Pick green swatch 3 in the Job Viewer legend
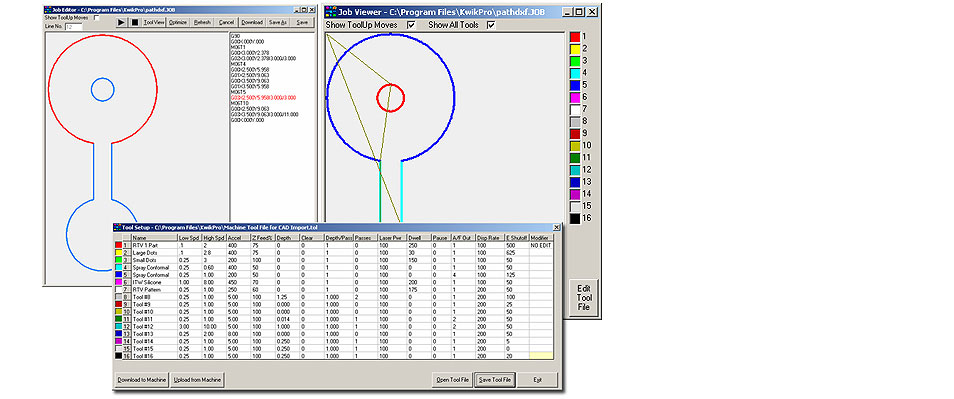The image size is (954, 399). pyautogui.click(x=574, y=61)
